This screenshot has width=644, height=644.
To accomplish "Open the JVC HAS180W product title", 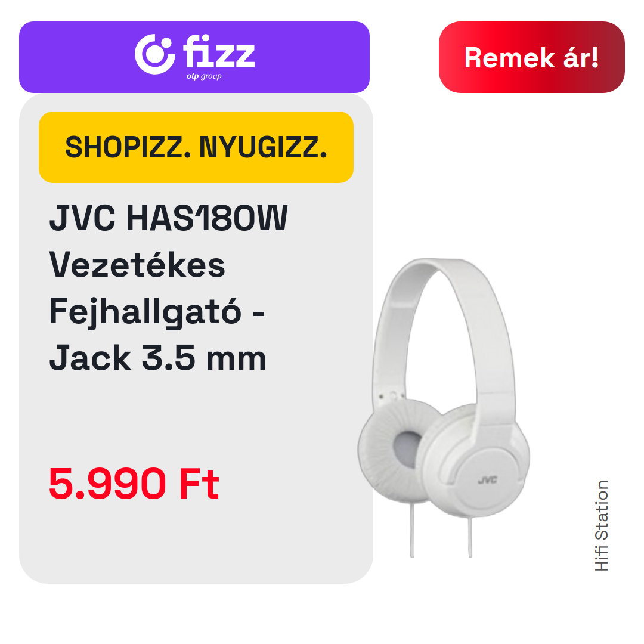I will 168,218.
